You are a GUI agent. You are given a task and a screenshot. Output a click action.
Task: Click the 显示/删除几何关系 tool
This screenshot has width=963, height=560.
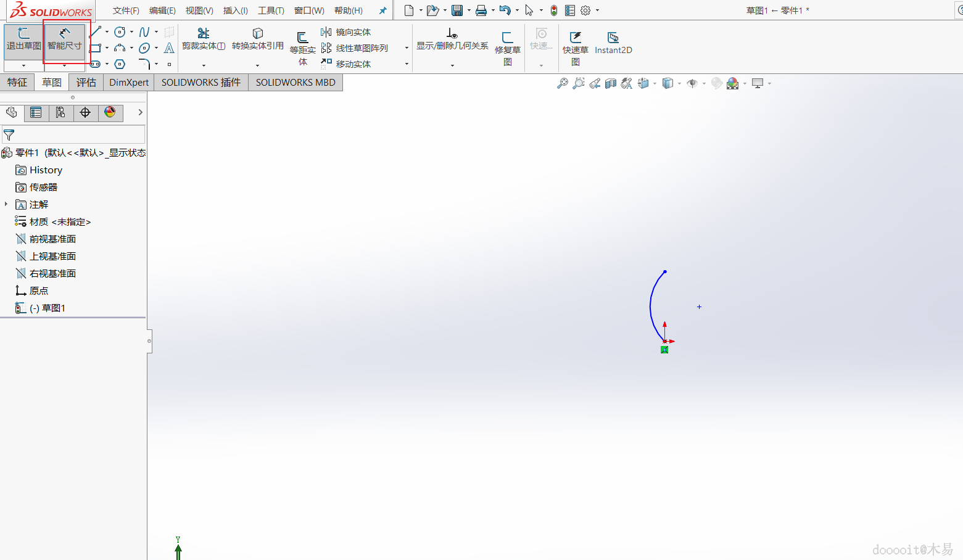click(452, 39)
